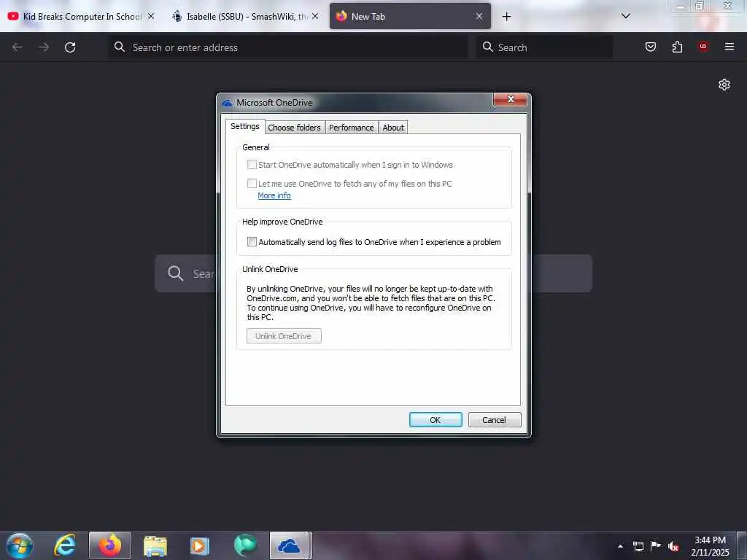Enable automatically send log files checkbox
Viewport: 747px width, 560px height.
[252, 242]
